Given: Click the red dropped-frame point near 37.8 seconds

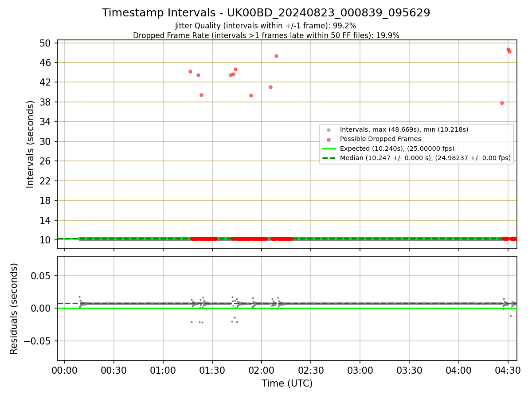Looking at the screenshot, I should coord(502,103).
